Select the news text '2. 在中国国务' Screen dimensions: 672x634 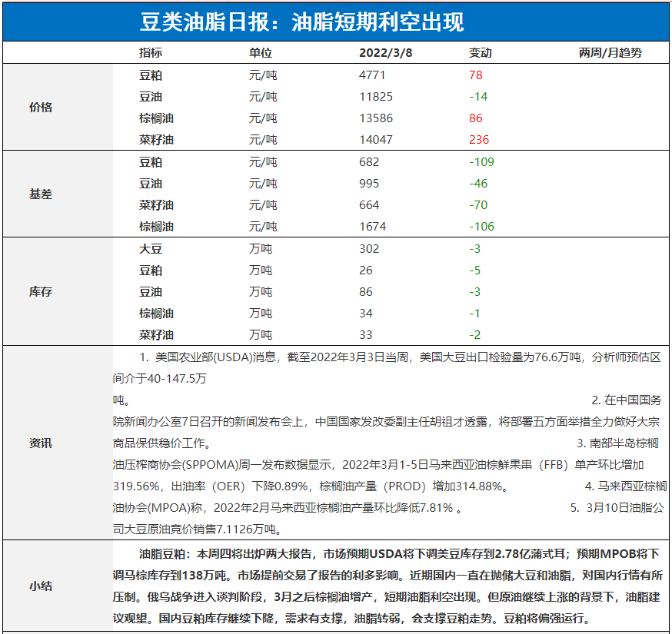627,400
